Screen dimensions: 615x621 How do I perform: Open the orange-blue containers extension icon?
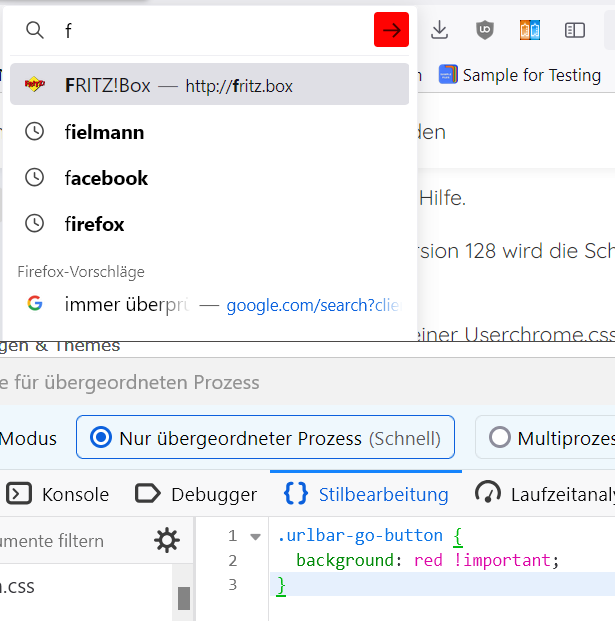coord(529,30)
